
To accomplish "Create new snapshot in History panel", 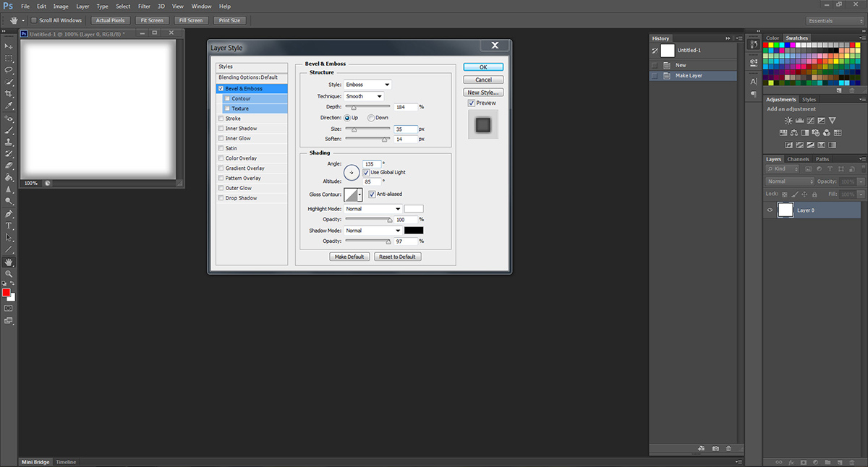I will 715,449.
